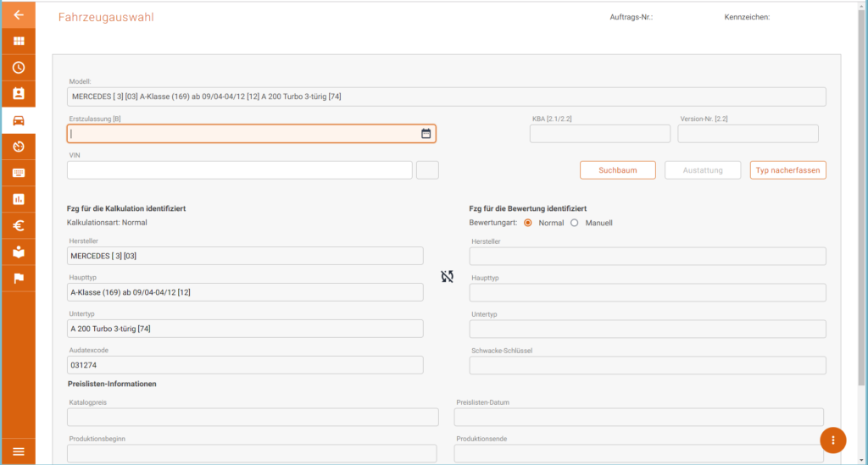Open the bar chart icon in the sidebar
868x465 pixels.
19,199
